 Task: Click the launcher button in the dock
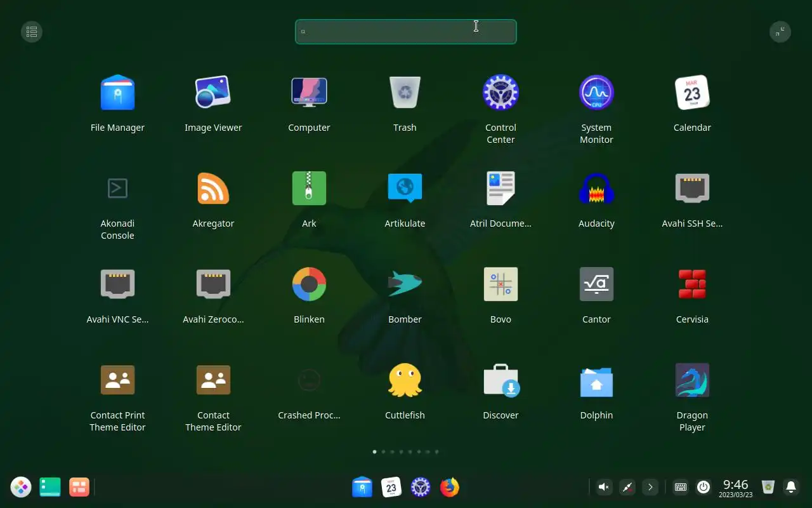(x=21, y=487)
